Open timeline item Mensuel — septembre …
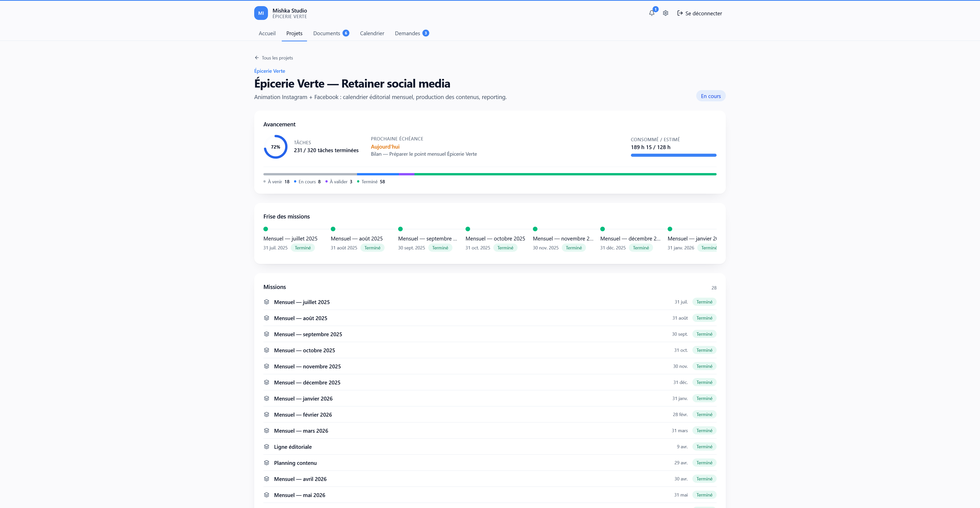 pos(428,239)
